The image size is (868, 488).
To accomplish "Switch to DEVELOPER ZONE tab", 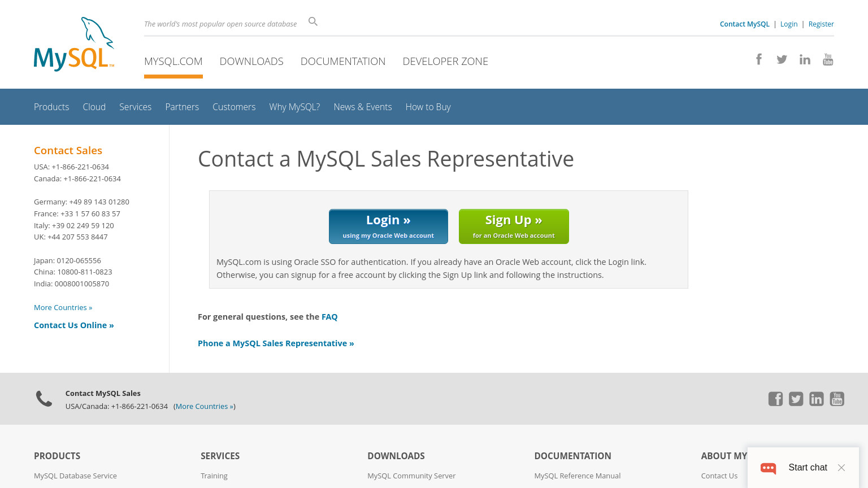I will (x=445, y=61).
